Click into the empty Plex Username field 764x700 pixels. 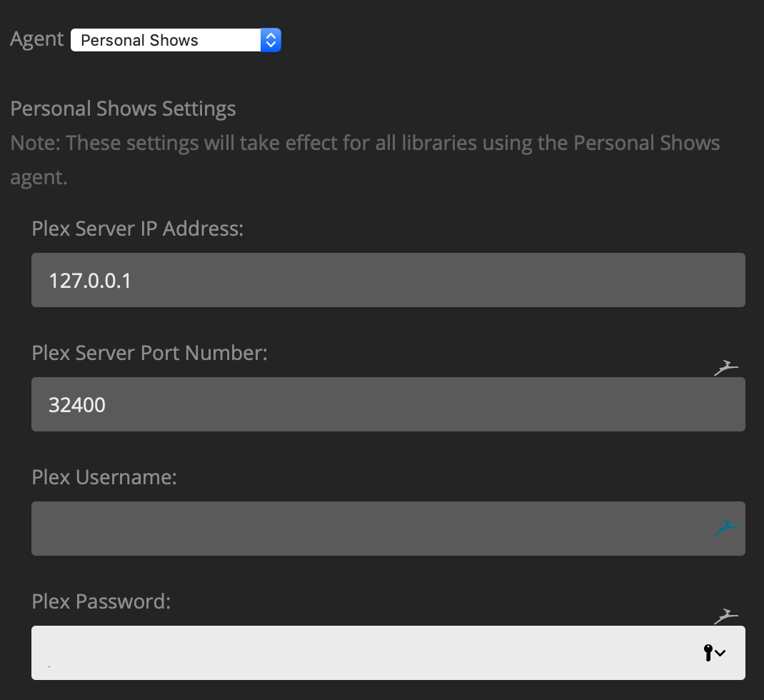[x=371, y=529]
